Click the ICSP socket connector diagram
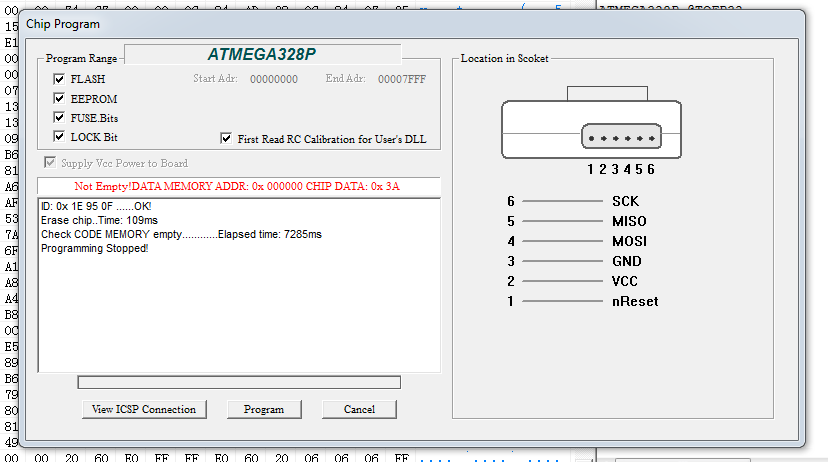The image size is (828, 462). coord(581,125)
